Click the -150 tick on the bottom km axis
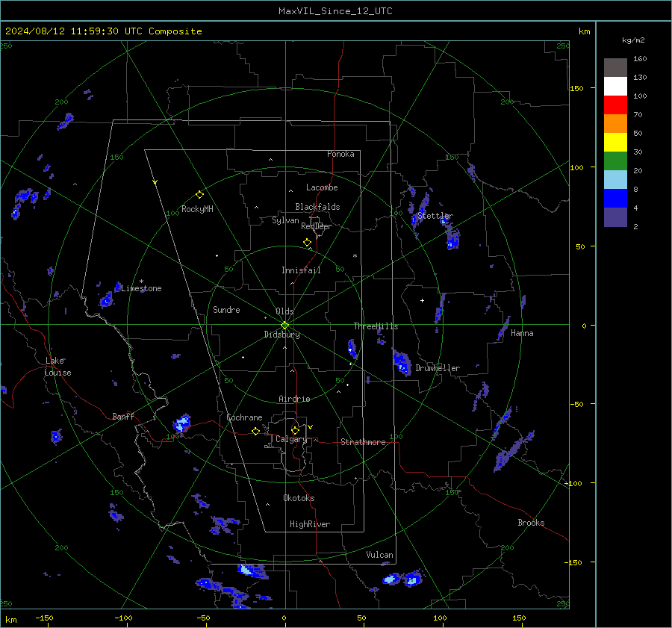The width and height of the screenshot is (672, 628). [x=44, y=618]
